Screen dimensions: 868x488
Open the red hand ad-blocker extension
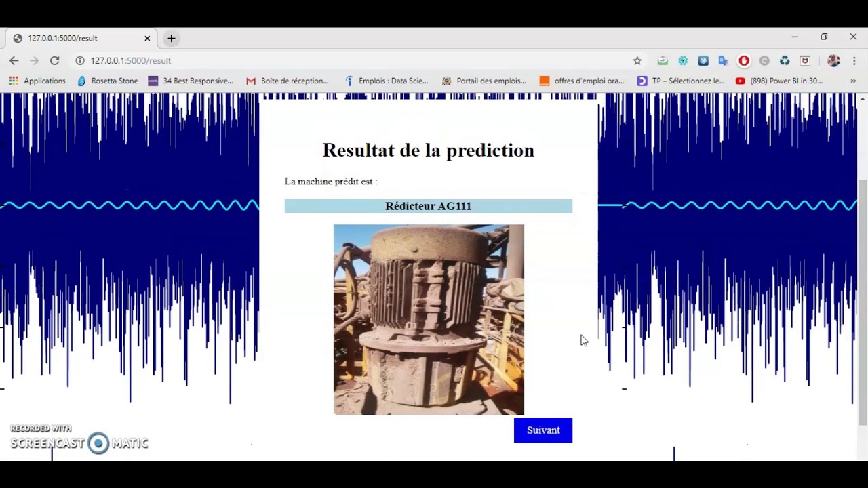[x=744, y=60]
